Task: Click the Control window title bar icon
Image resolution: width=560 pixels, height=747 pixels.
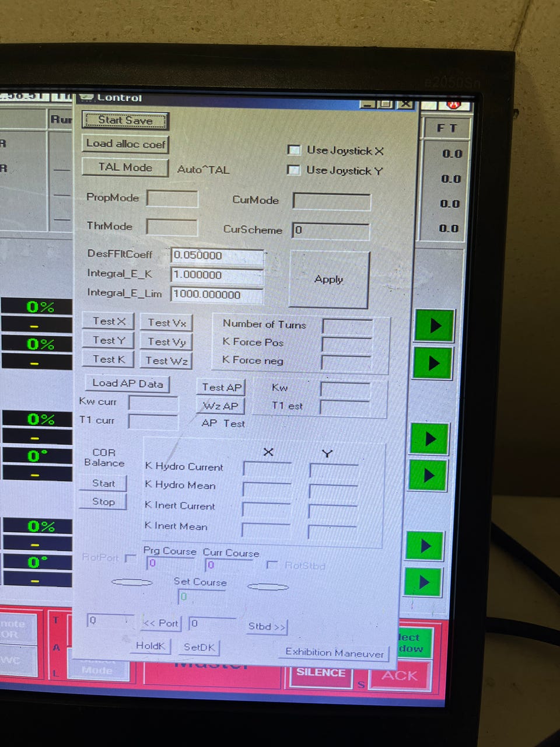Action: pos(86,97)
